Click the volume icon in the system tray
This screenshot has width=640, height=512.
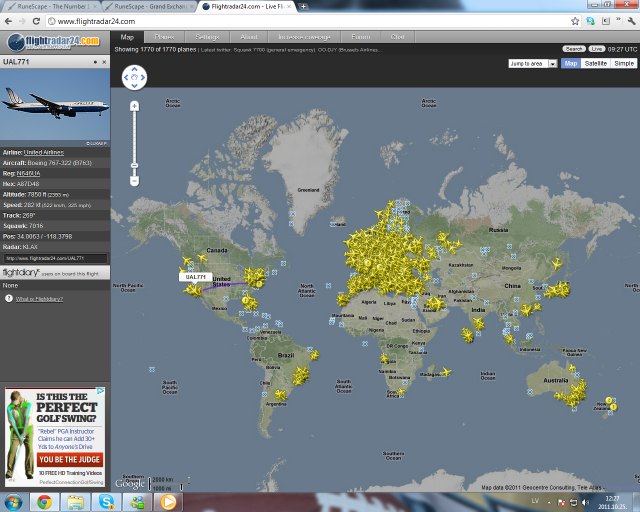tap(585, 503)
